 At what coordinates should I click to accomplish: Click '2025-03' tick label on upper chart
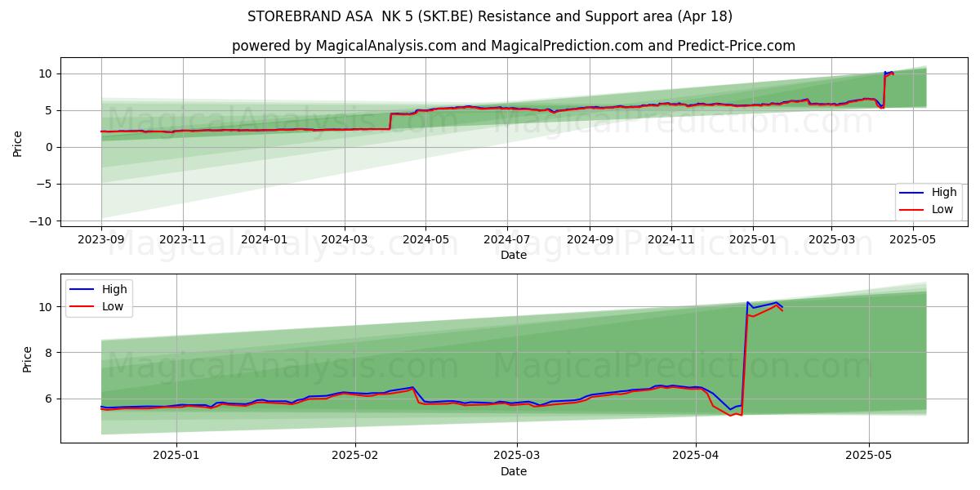[831, 241]
